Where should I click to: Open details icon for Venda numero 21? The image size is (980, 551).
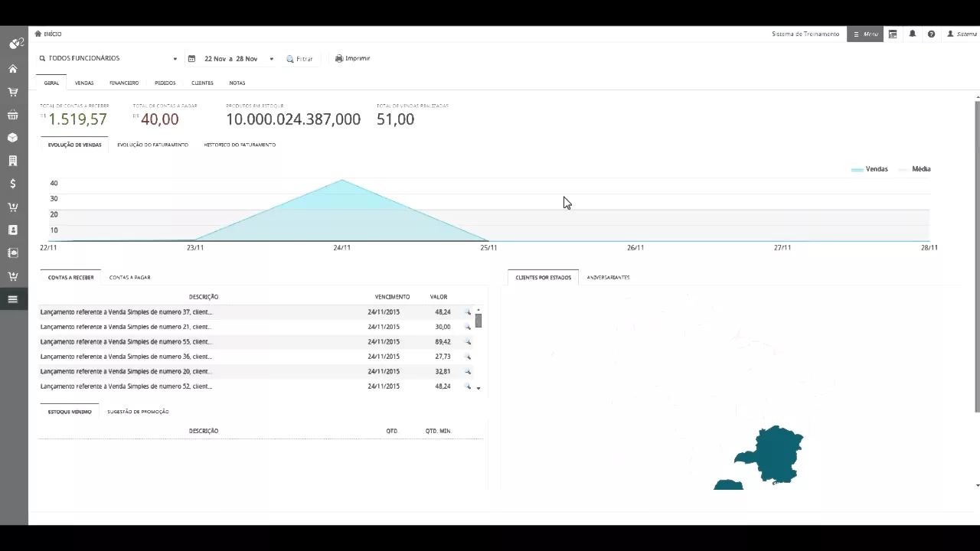(468, 327)
